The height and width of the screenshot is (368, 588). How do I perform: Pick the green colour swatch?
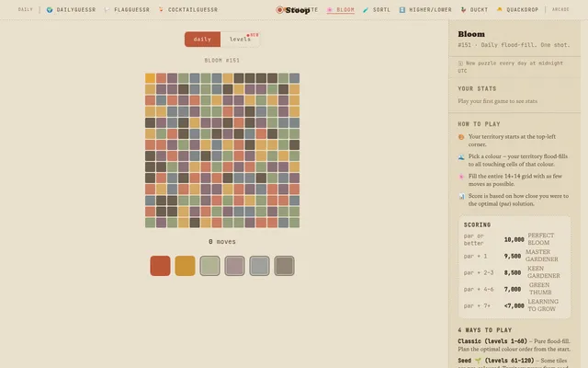[x=209, y=266]
